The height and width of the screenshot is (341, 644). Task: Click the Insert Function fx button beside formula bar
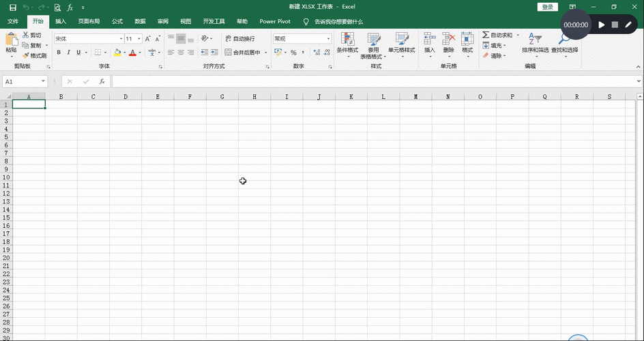pyautogui.click(x=102, y=82)
